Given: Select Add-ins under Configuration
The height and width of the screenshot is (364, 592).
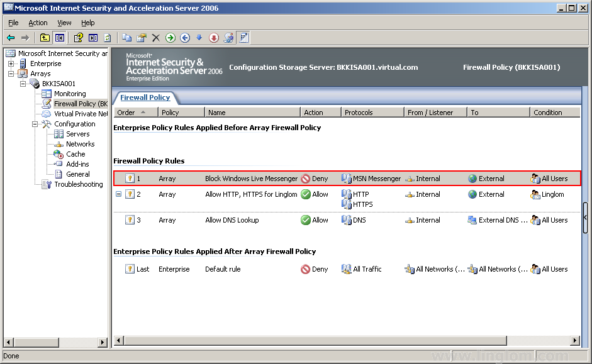Looking at the screenshot, I should tap(77, 164).
